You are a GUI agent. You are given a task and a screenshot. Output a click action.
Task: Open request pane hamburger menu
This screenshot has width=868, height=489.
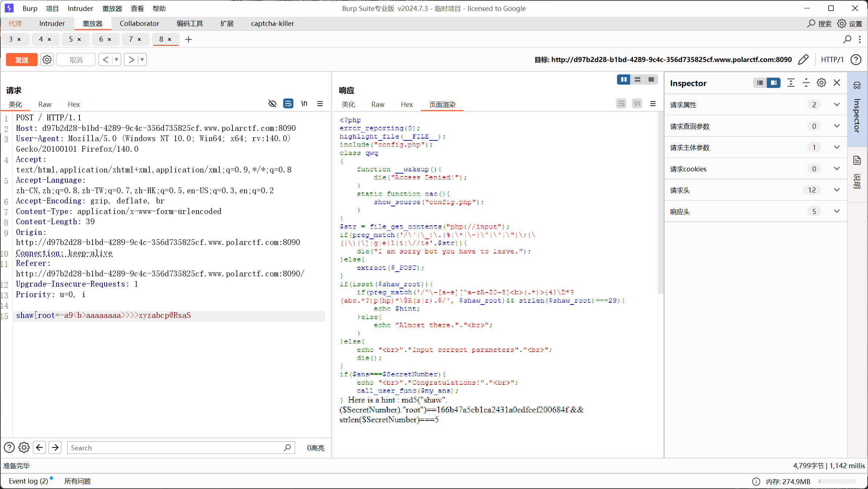tap(320, 104)
